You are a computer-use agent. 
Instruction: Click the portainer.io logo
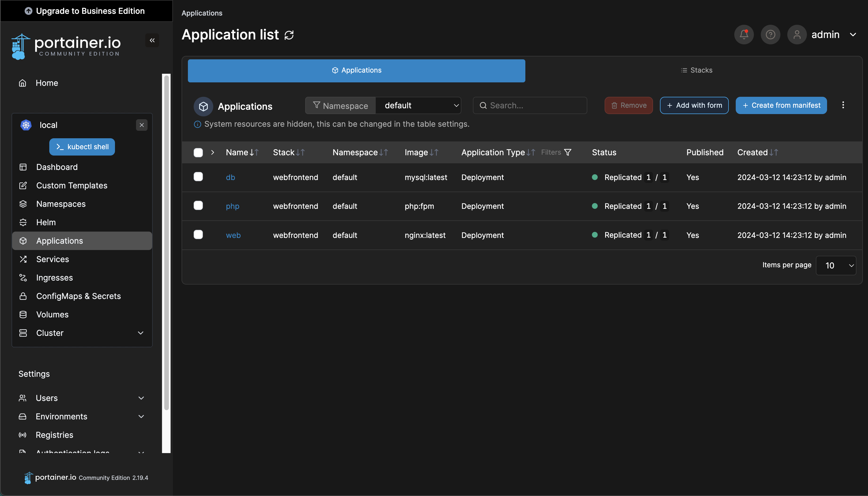(x=66, y=46)
